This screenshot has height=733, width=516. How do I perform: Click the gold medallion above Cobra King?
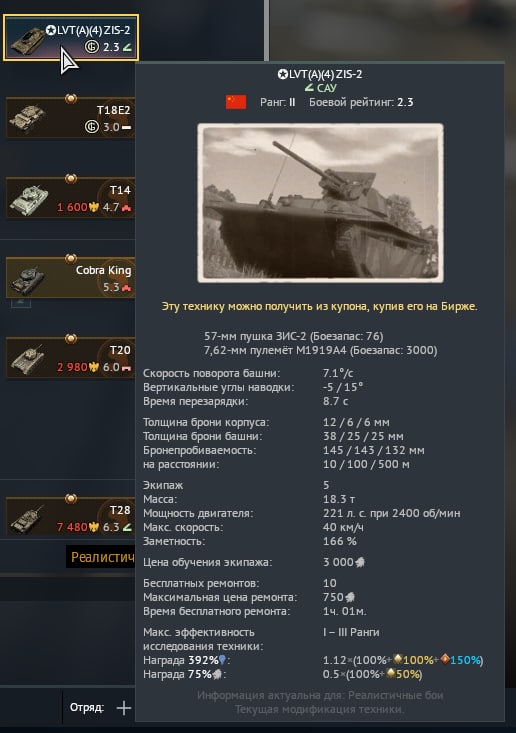tap(71, 259)
